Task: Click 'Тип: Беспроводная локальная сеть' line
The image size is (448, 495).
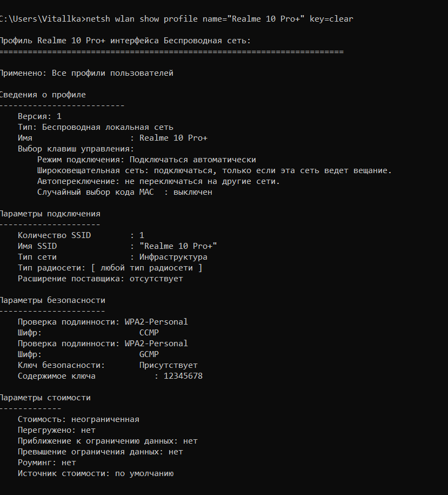Action: click(96, 127)
